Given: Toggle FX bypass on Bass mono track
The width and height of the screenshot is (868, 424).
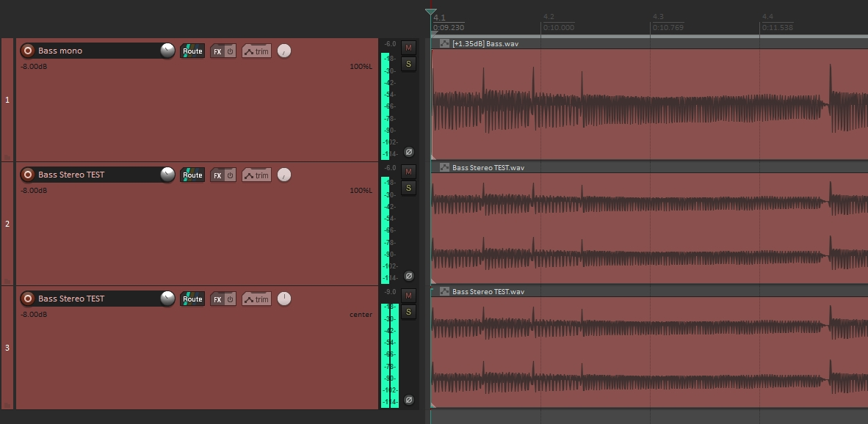Looking at the screenshot, I should click(x=230, y=51).
